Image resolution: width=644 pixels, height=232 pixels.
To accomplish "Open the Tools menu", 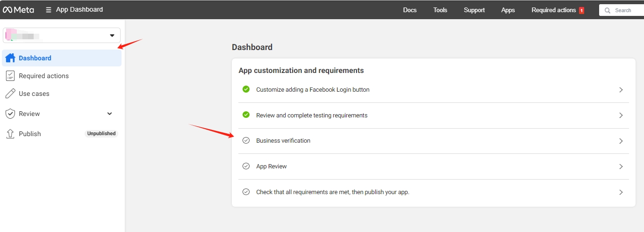I will coord(440,10).
